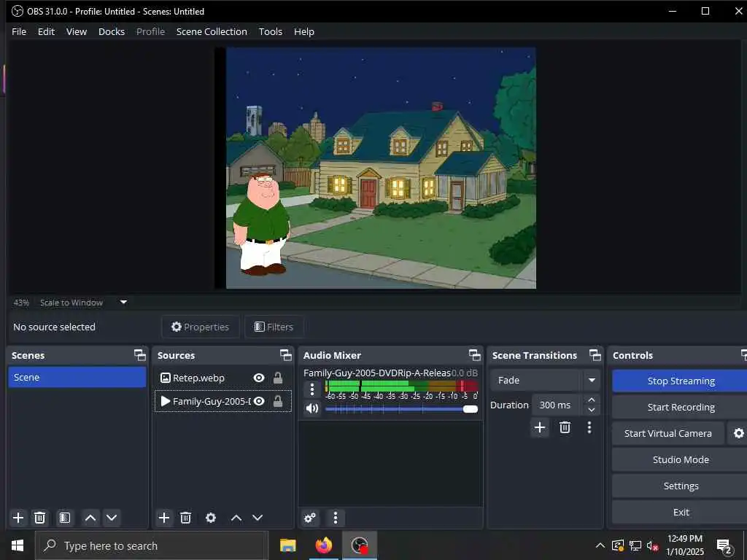Remove selected scene with trash icon
Image resolution: width=747 pixels, height=560 pixels.
pos(40,518)
